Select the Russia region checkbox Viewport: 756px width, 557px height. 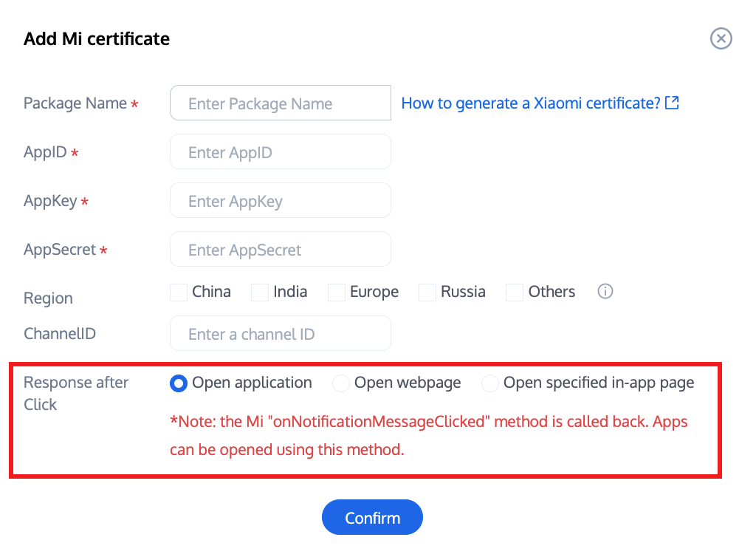point(427,293)
